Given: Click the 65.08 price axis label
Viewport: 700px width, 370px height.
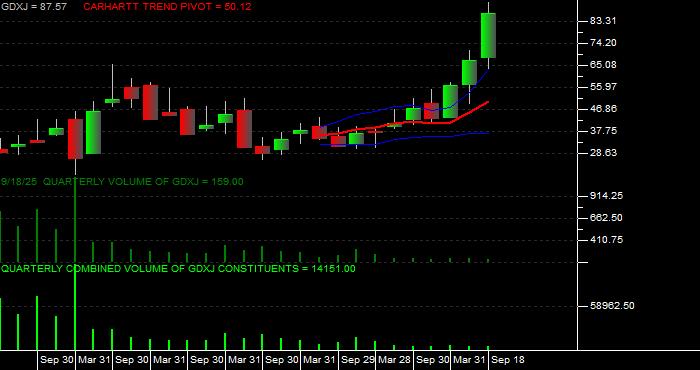Looking at the screenshot, I should [x=604, y=65].
